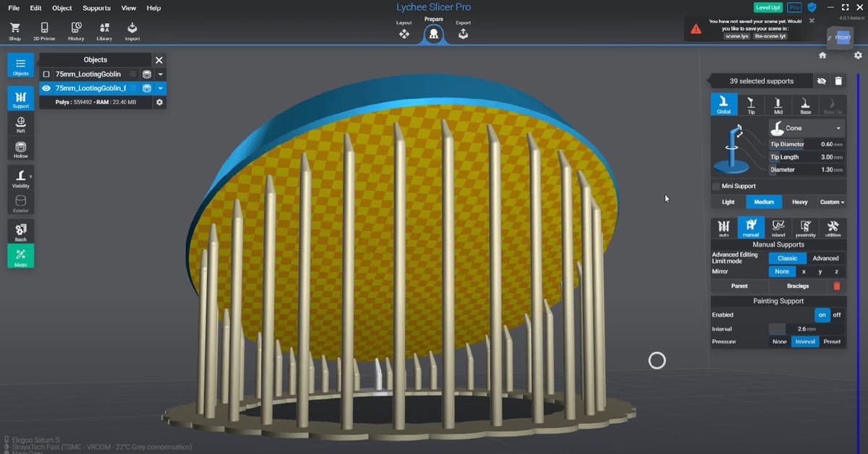Mirror supports along y axis
Image resolution: width=868 pixels, height=454 pixels.
[820, 271]
